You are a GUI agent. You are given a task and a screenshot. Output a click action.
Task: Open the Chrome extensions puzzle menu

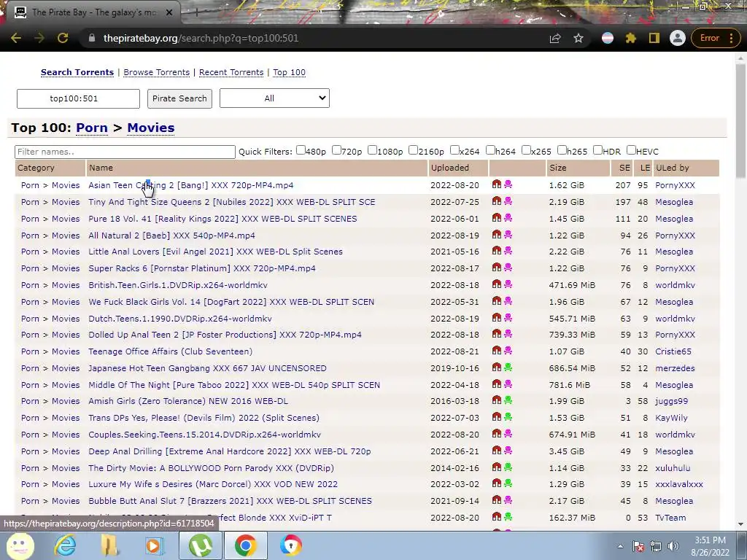[631, 38]
